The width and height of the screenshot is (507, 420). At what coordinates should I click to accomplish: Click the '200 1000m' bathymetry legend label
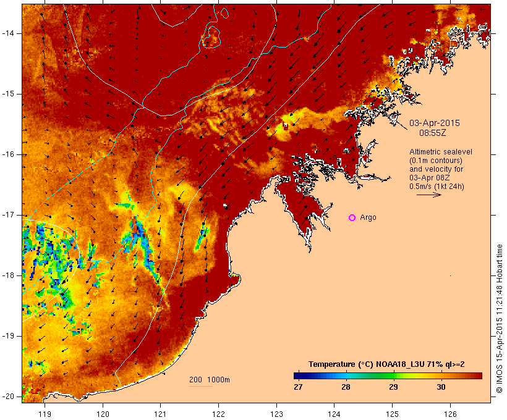pos(210,380)
